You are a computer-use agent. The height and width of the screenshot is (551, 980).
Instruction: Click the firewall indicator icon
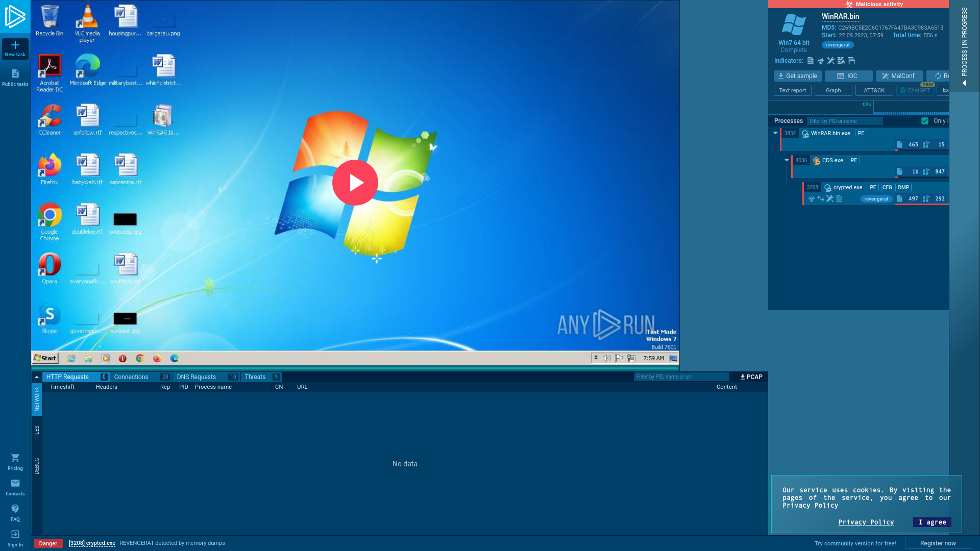(841, 61)
